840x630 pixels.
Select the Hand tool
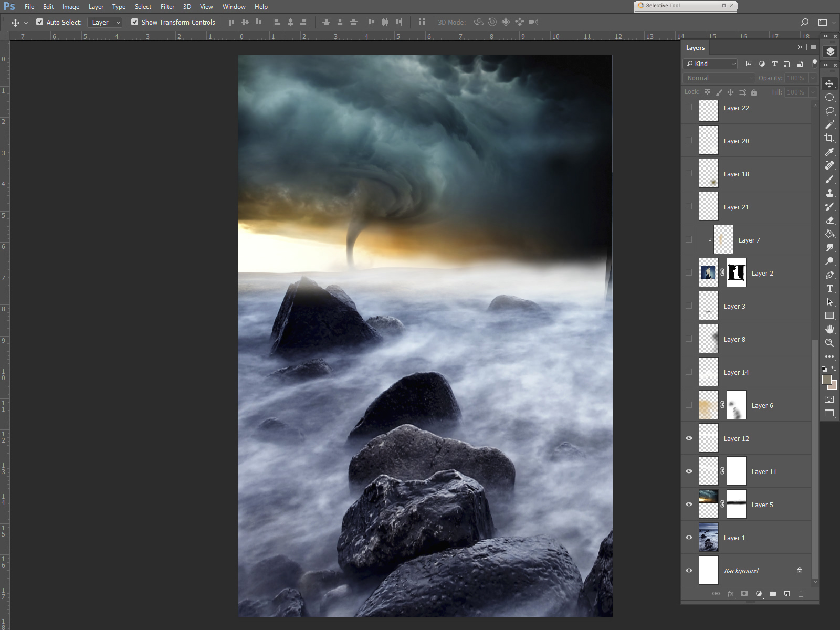[829, 329]
